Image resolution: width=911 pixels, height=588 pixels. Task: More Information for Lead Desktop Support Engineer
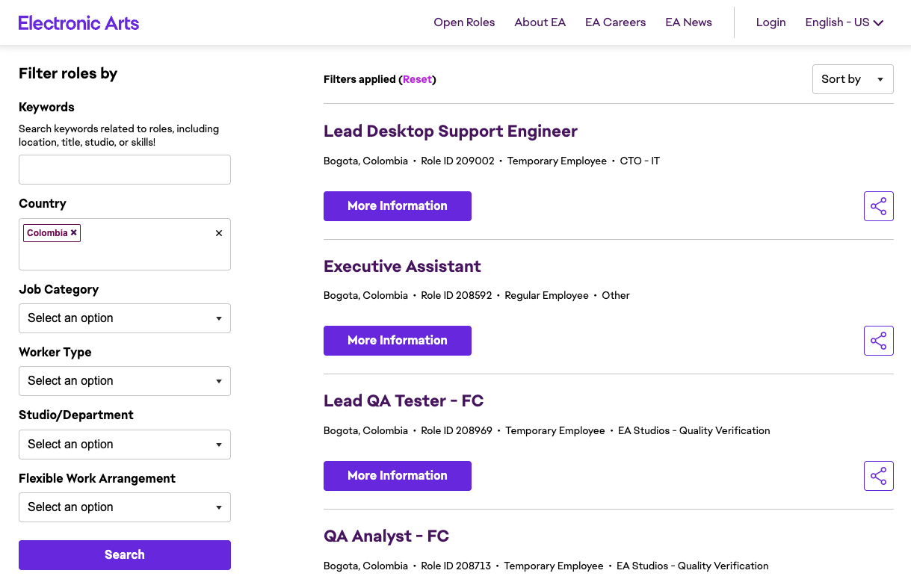tap(398, 206)
